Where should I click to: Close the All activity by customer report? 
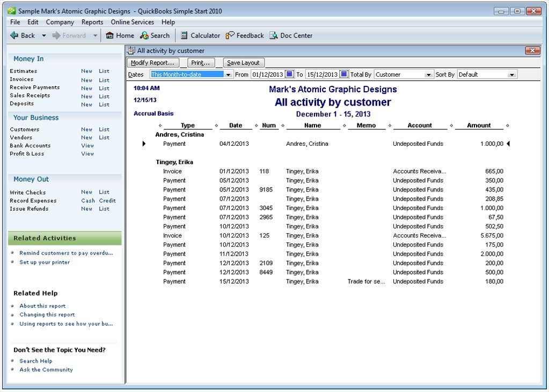point(532,50)
